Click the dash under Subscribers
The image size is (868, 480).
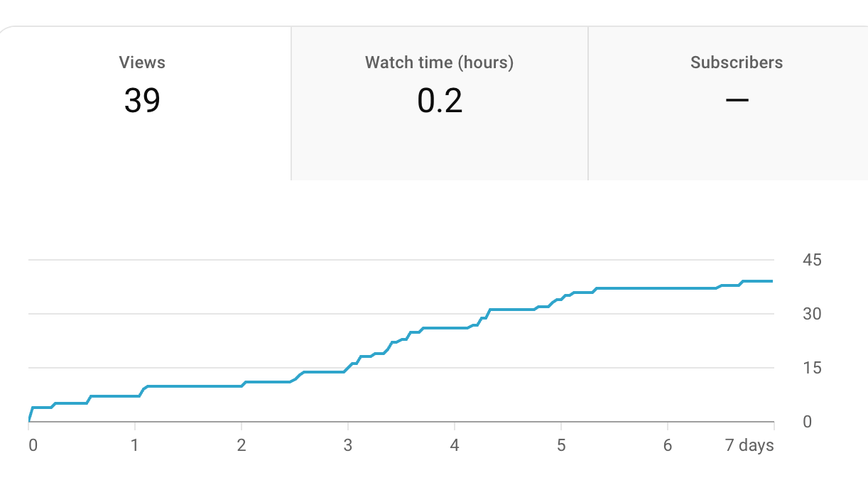737,100
